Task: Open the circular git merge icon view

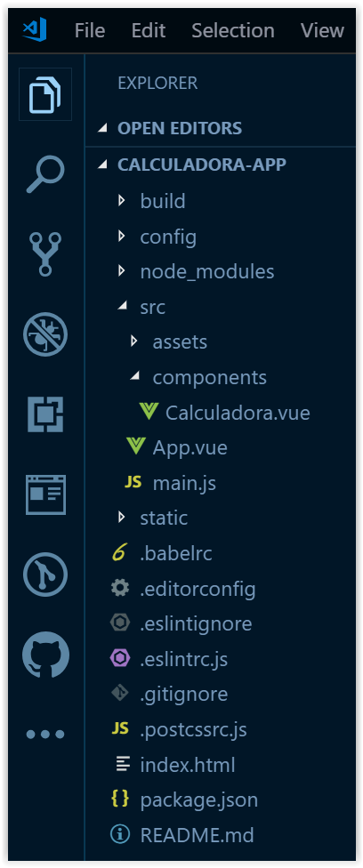Action: point(44,575)
